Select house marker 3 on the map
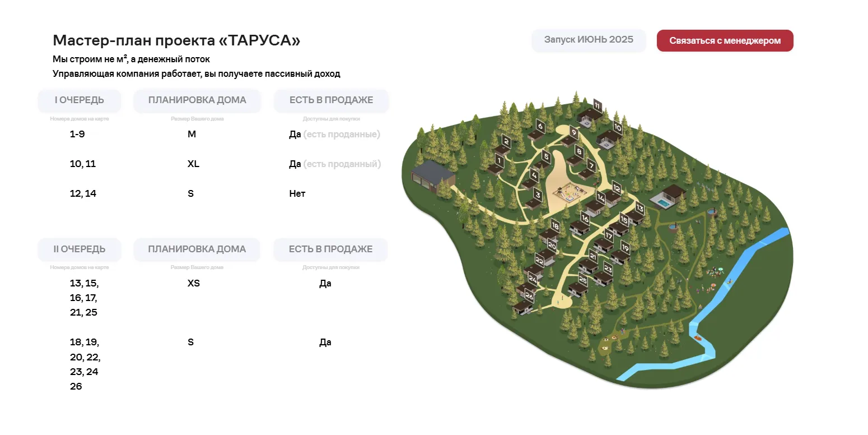868x435 pixels. pos(538,195)
